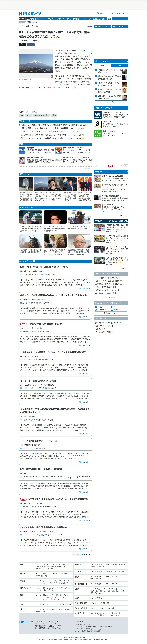The height and width of the screenshot is (644, 147).
Task: Select 会員限定 in navigation bar
Action: click(x=30, y=19)
